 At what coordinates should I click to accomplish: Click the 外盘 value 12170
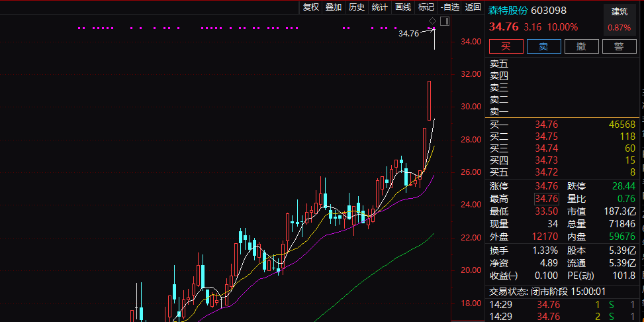coord(546,237)
